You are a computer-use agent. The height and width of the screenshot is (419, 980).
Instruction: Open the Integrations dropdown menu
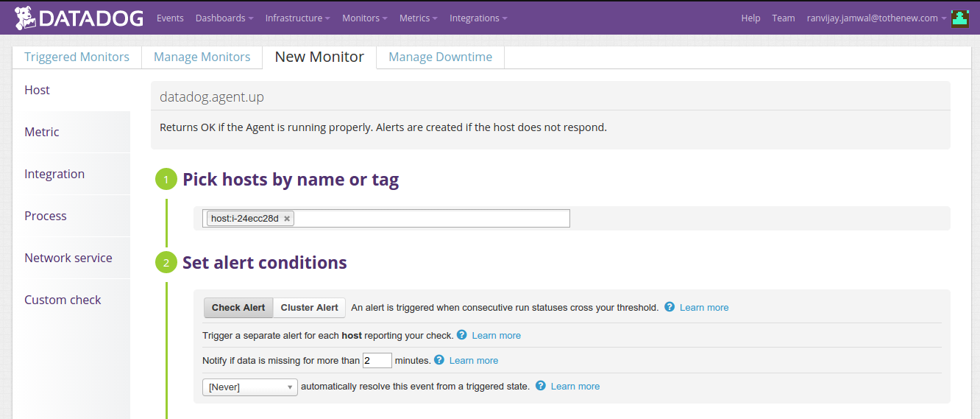tap(478, 18)
